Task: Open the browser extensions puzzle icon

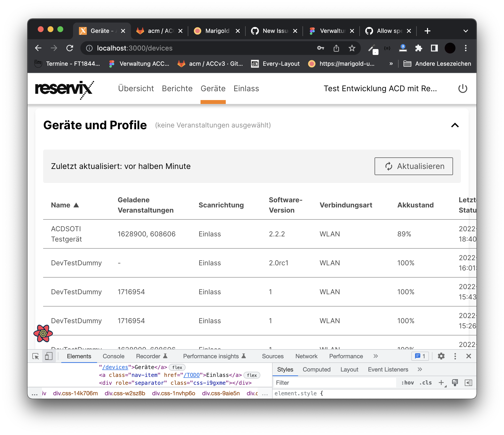Action: 419,48
